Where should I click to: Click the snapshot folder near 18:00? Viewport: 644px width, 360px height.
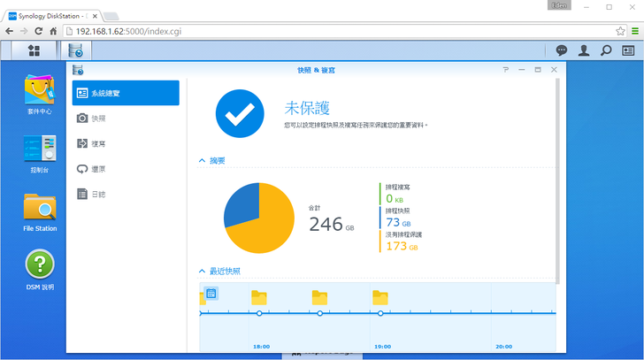(x=258, y=297)
